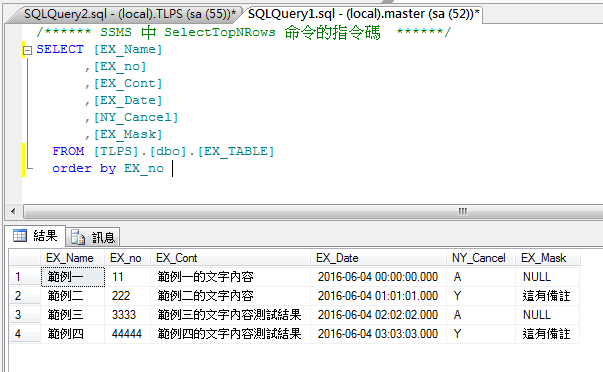
Task: Click the order by keyword line
Action: point(108,168)
